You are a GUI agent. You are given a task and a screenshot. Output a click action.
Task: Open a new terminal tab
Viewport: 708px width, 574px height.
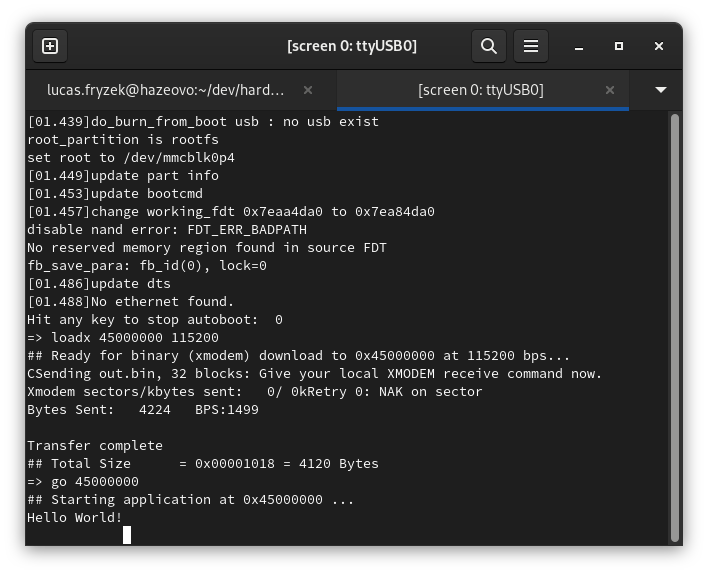coord(50,46)
